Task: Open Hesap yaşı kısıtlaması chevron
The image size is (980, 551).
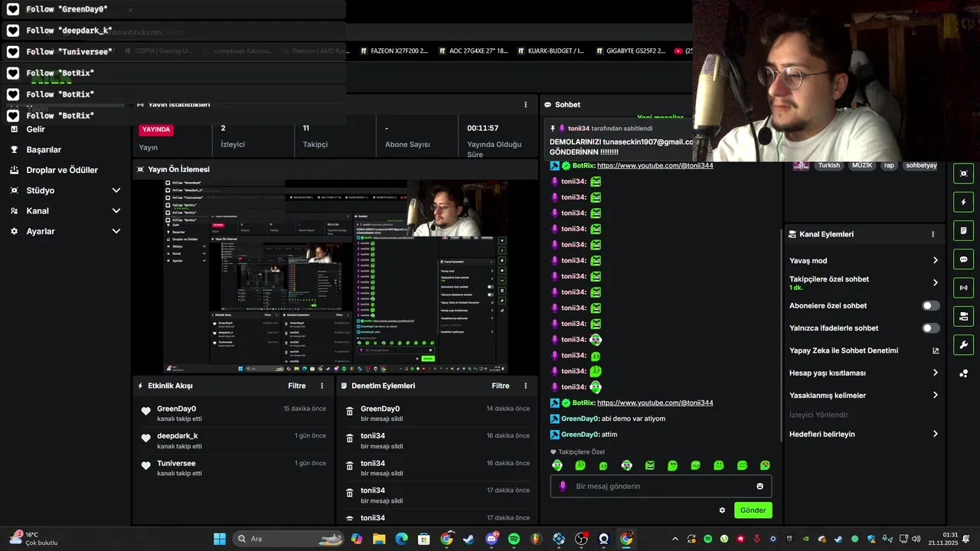Action: [935, 373]
